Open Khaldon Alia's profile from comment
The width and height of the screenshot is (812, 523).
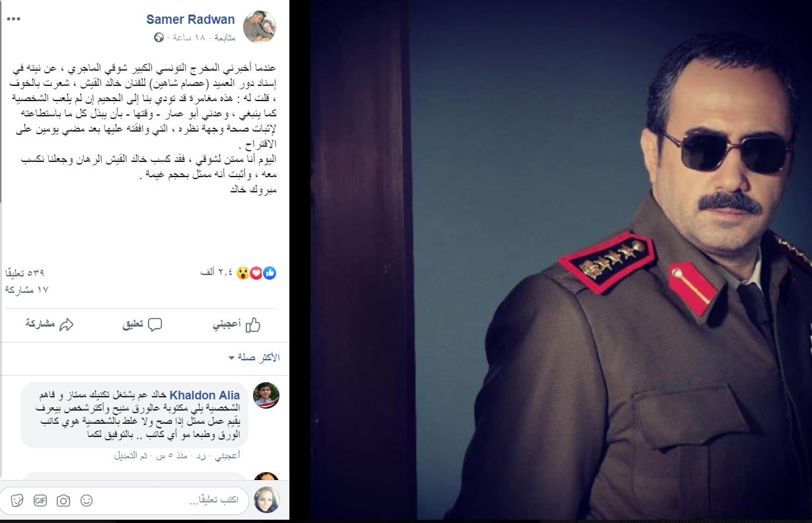click(205, 395)
